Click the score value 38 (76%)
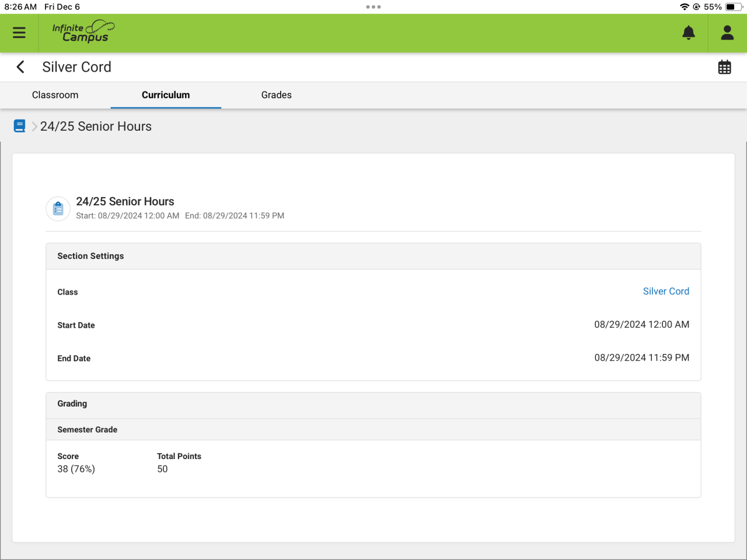Screen dimensions: 747x560 tap(76, 469)
